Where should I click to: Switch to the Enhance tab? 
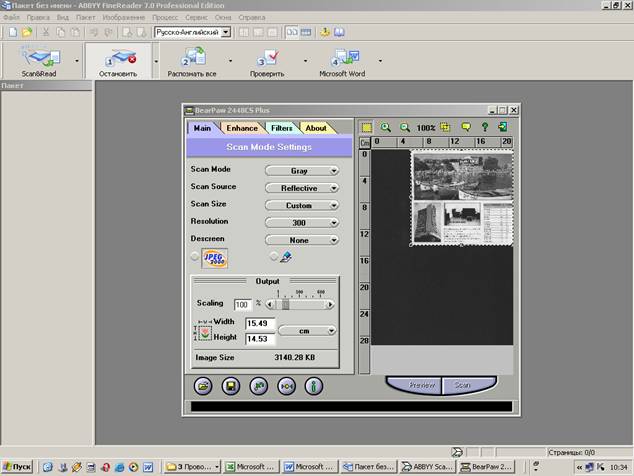point(242,128)
